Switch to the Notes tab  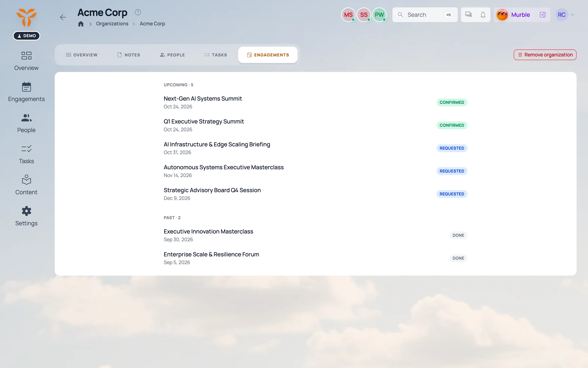pos(129,55)
